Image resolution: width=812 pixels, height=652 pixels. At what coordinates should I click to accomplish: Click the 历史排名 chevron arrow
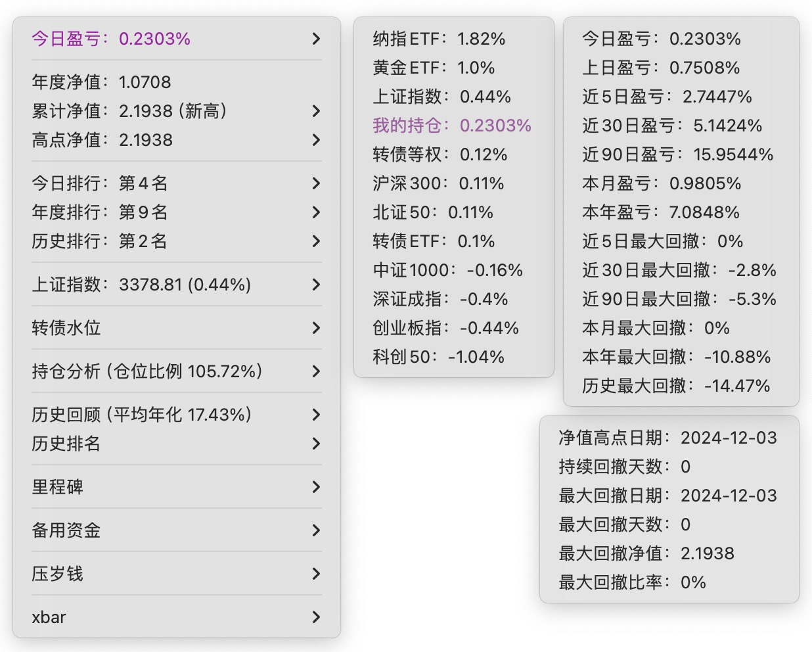316,444
